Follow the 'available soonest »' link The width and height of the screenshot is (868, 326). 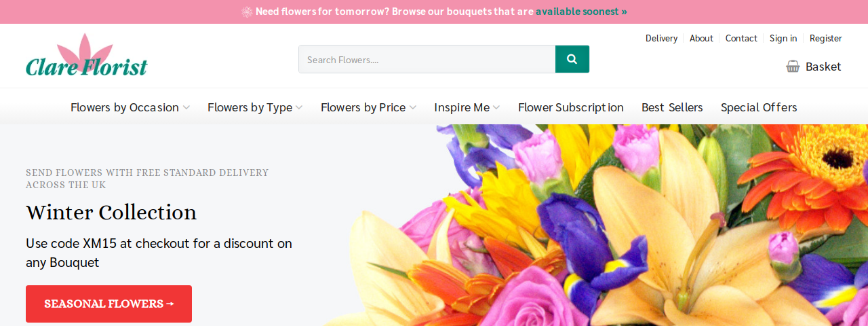(x=581, y=12)
